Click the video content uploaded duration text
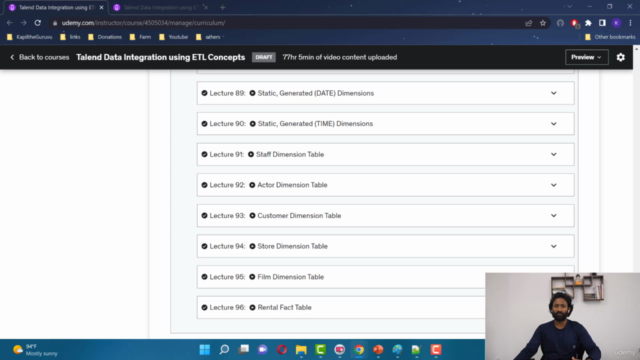Image resolution: width=640 pixels, height=360 pixels. click(x=340, y=57)
